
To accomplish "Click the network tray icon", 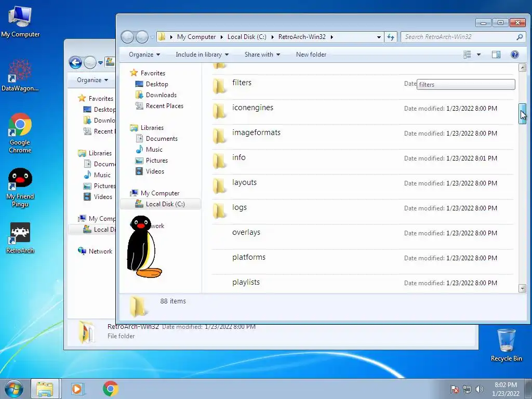I will click(467, 389).
